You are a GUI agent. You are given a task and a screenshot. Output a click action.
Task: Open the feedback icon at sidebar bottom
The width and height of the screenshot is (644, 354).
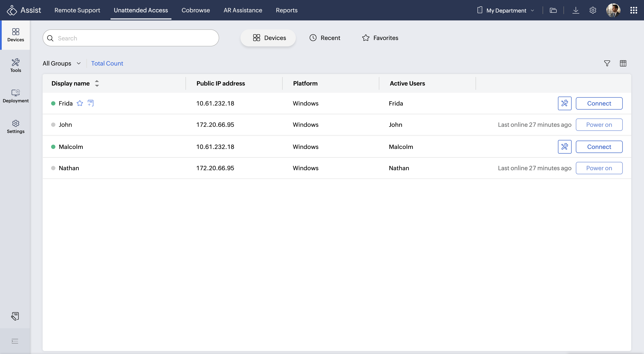[x=15, y=316]
